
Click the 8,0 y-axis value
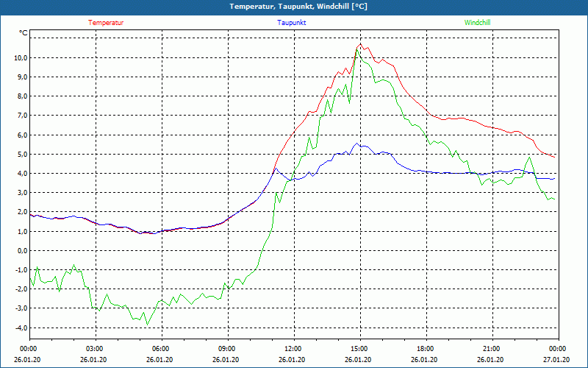[x=22, y=96]
